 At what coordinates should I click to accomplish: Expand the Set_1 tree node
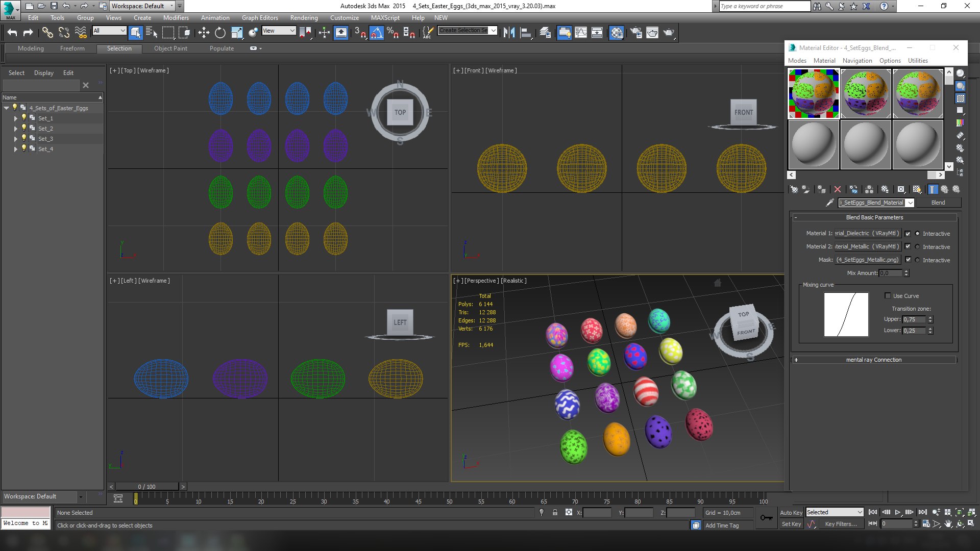(x=15, y=118)
